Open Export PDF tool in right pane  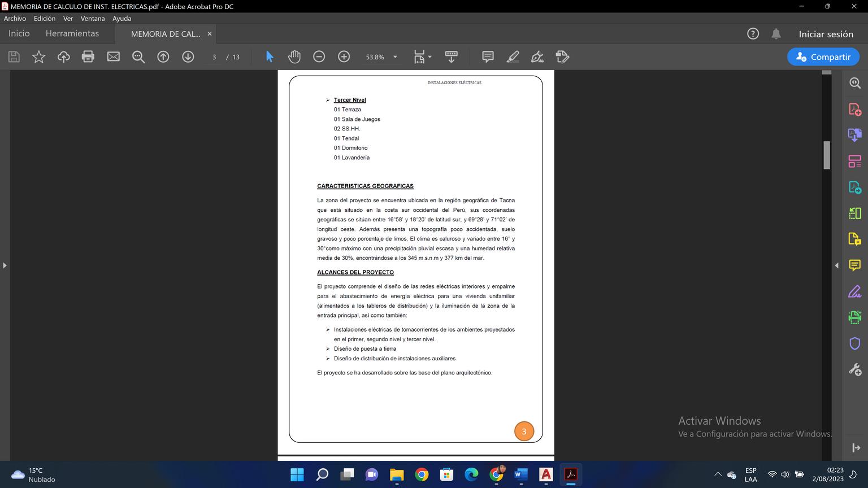tap(855, 187)
